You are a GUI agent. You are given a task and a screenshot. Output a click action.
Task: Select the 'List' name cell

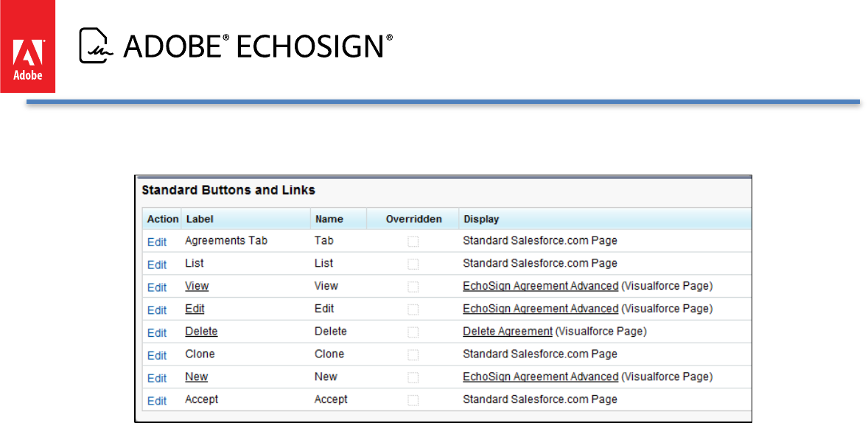(x=323, y=264)
